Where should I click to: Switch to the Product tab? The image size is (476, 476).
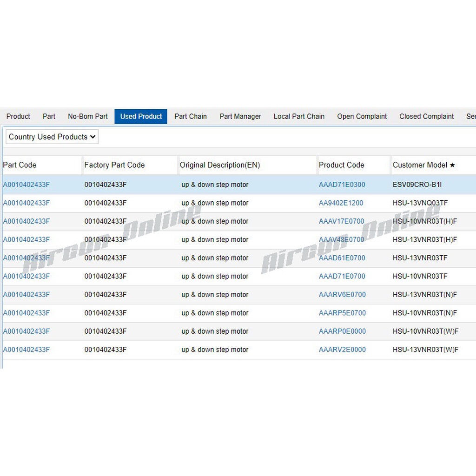click(18, 117)
